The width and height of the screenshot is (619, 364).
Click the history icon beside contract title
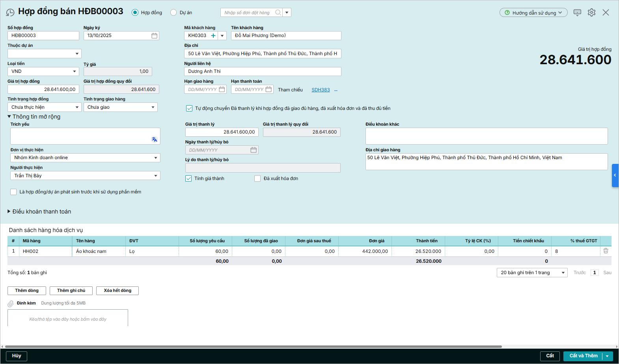[x=10, y=13]
